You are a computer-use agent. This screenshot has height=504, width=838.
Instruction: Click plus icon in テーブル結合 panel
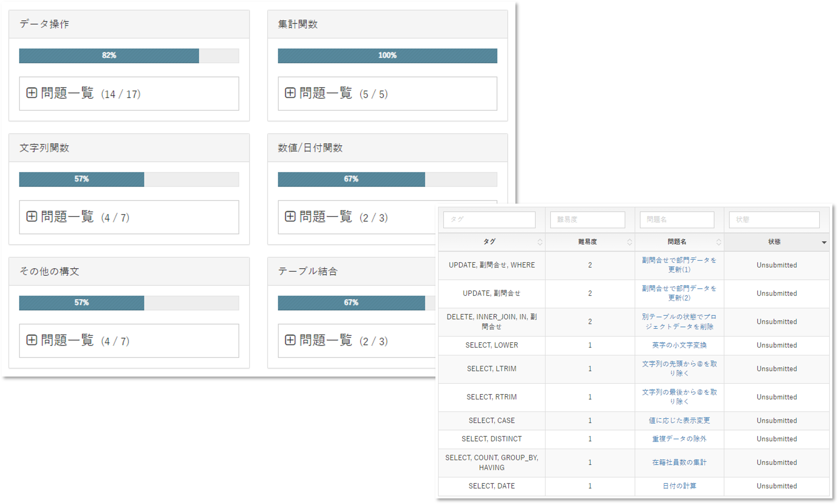coord(290,340)
